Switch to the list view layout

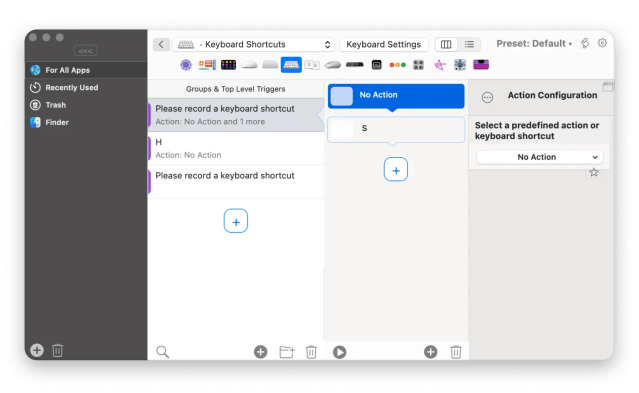click(x=469, y=44)
